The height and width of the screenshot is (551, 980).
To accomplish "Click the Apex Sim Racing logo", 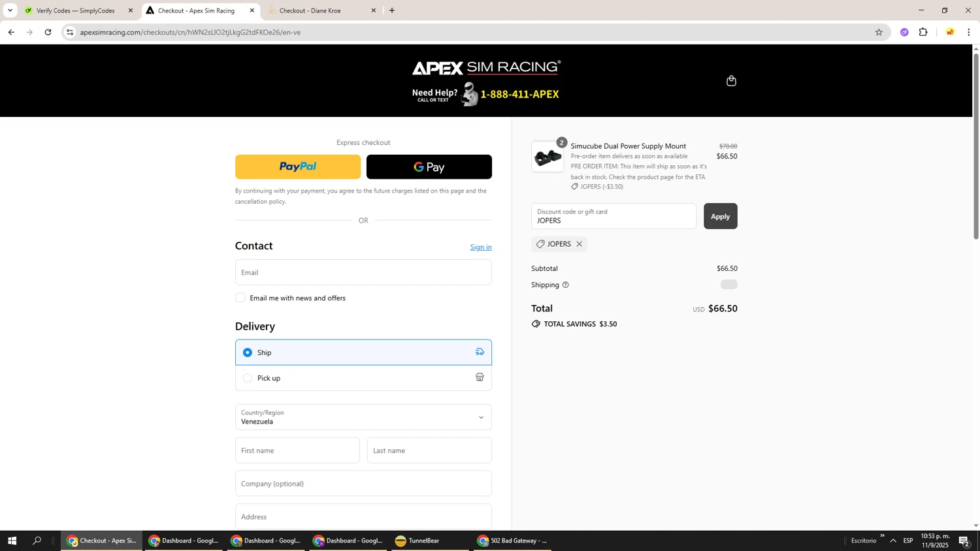I will pyautogui.click(x=486, y=67).
